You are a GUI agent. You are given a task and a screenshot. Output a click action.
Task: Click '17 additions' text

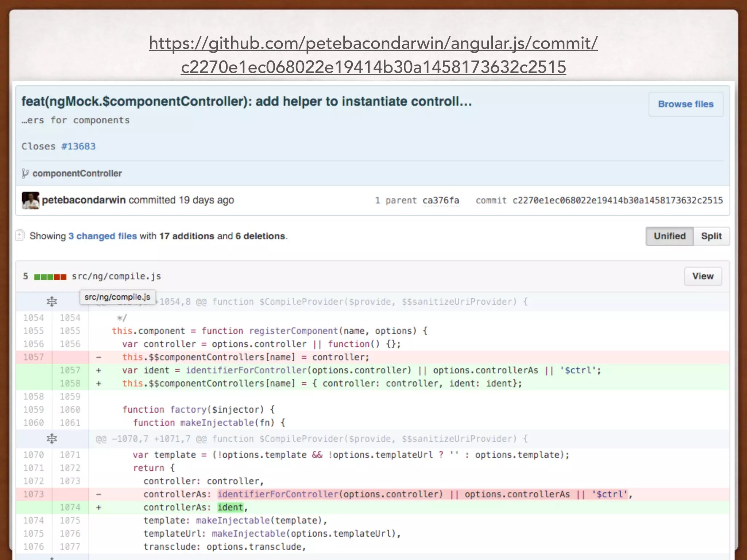(x=187, y=236)
